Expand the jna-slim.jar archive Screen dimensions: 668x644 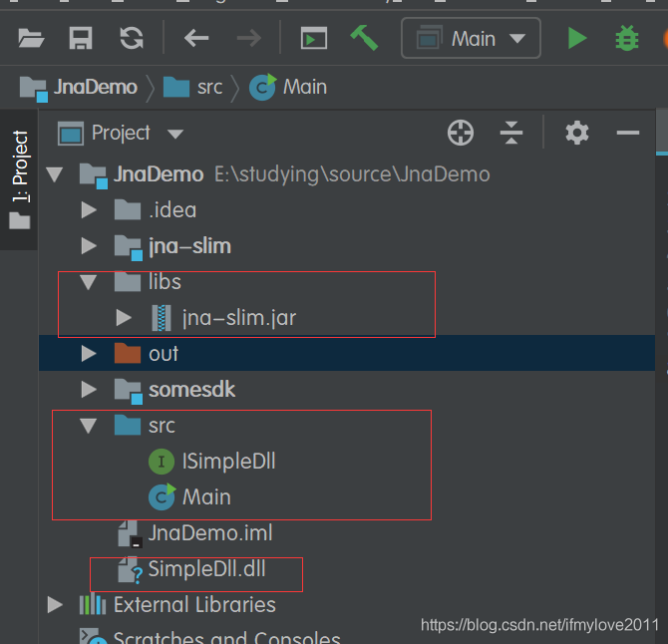[124, 318]
